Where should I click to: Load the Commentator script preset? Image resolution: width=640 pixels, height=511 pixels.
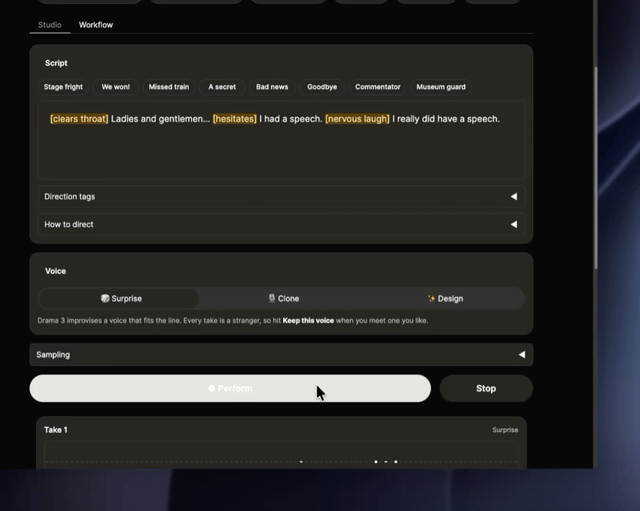click(378, 87)
